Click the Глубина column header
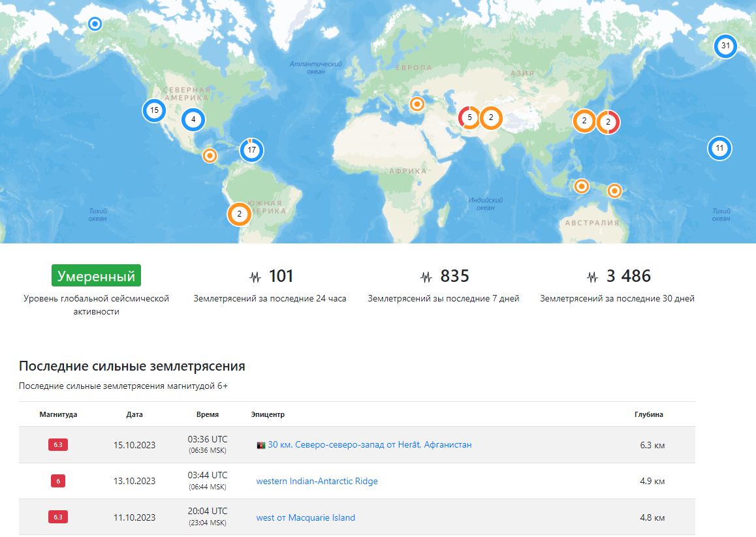The width and height of the screenshot is (756, 537). [x=648, y=414]
